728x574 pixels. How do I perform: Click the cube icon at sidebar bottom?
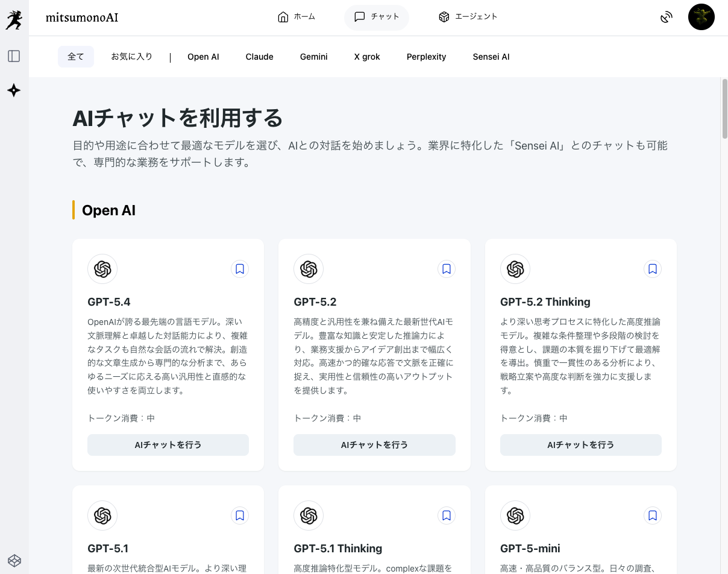[x=14, y=560]
